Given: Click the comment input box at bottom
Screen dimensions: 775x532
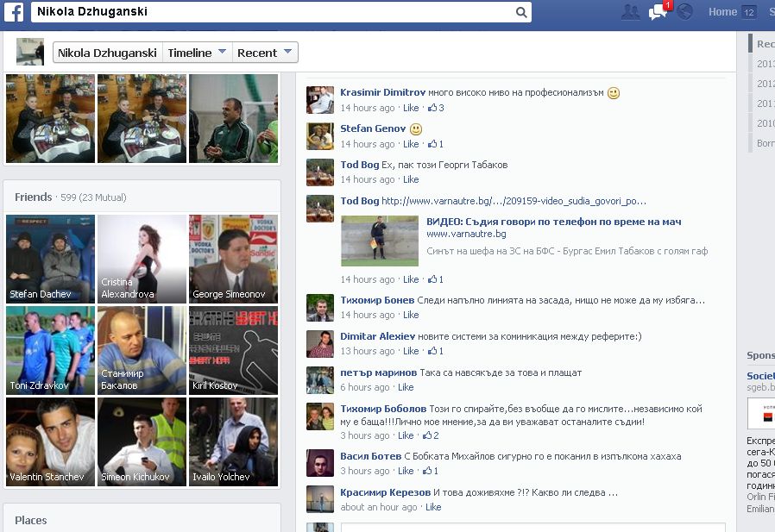Looking at the screenshot, I should (532, 528).
